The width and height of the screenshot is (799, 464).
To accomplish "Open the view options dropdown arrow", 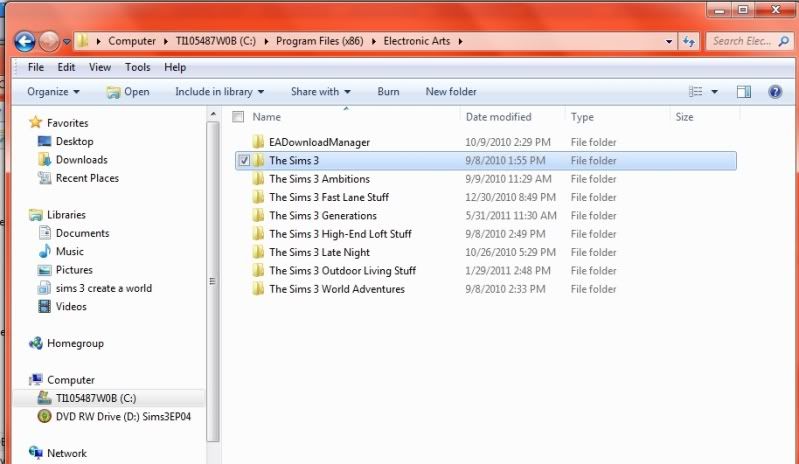I will pos(714,92).
